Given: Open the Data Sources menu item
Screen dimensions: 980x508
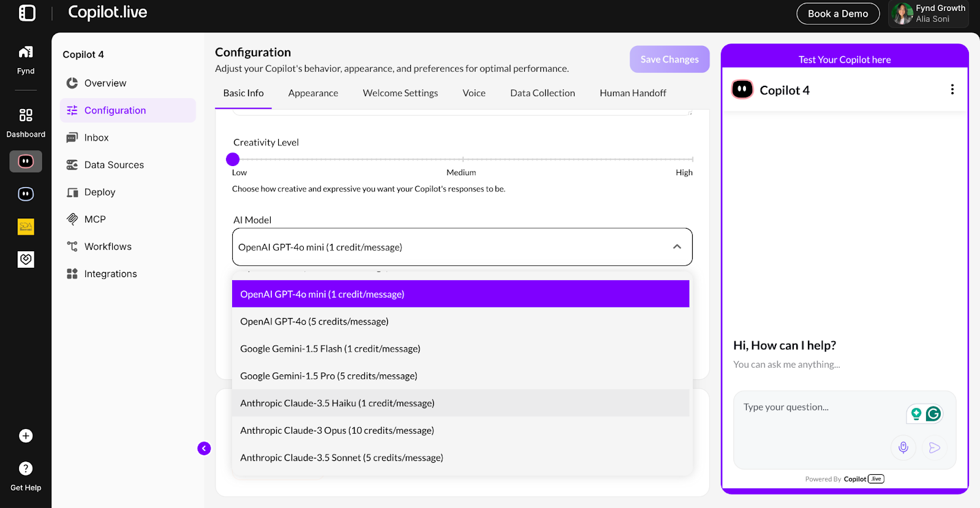Looking at the screenshot, I should [x=128, y=165].
